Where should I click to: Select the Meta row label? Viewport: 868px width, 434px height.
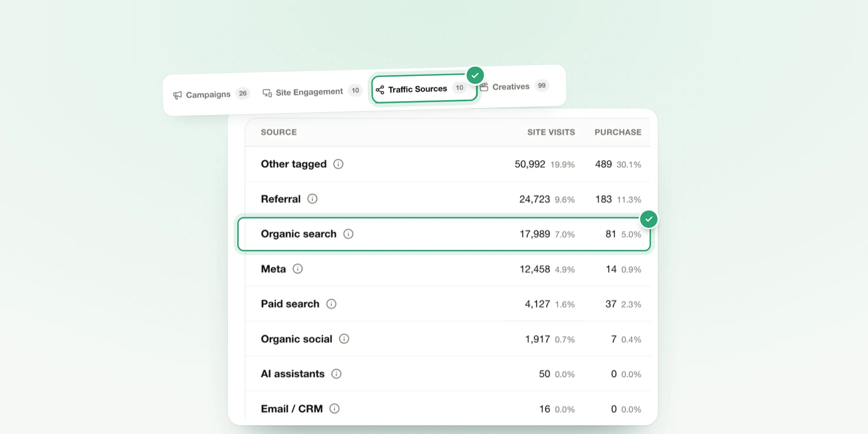273,269
